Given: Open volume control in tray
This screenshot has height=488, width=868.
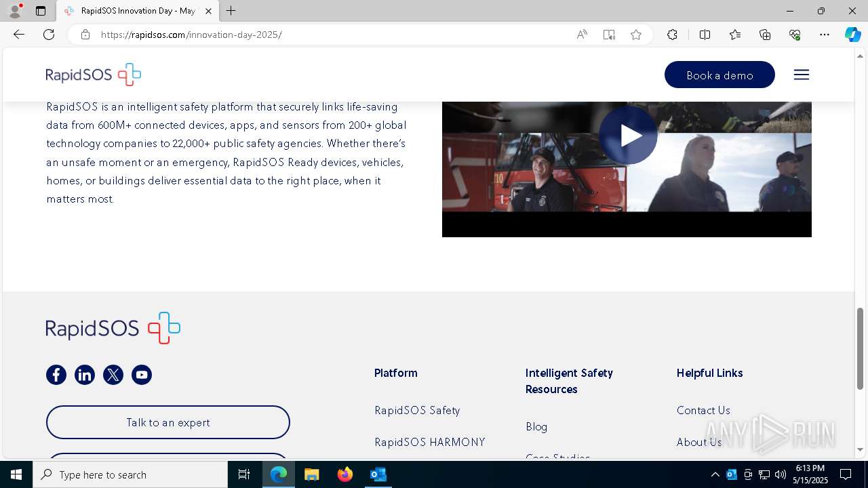Looking at the screenshot, I should point(781,474).
